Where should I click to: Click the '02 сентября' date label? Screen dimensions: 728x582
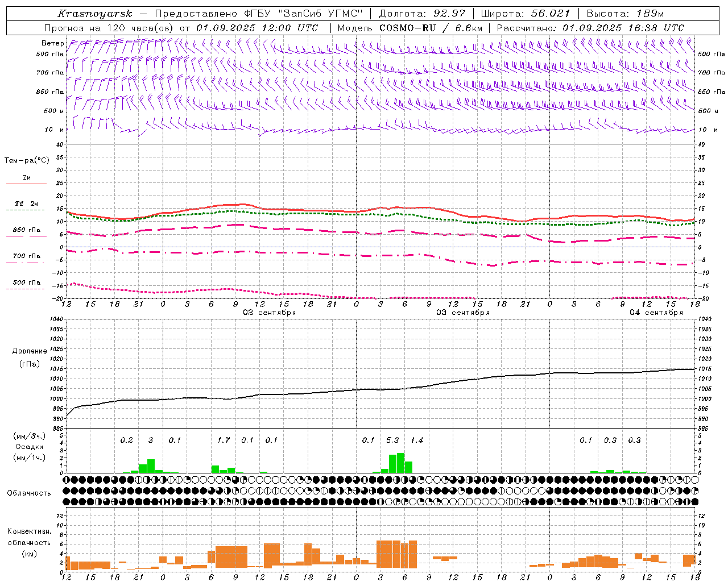coord(270,312)
